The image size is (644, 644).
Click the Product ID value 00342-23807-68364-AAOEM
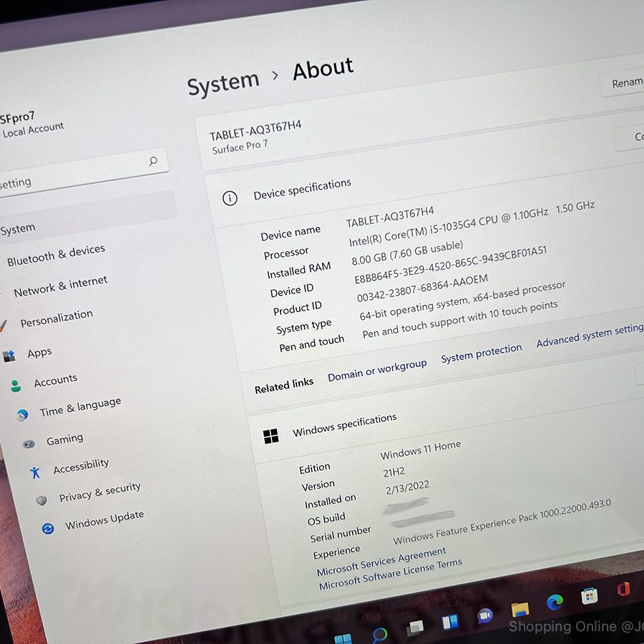(x=422, y=288)
